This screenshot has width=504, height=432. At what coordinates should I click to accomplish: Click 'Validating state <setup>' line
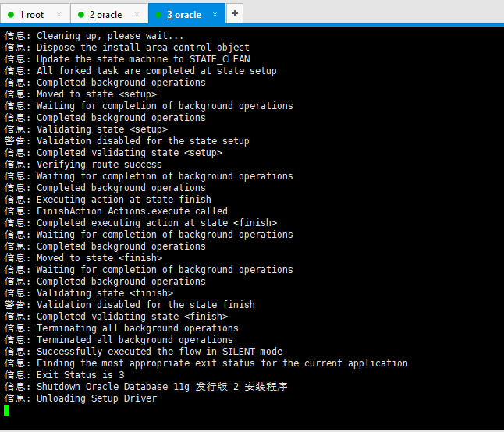[86, 129]
